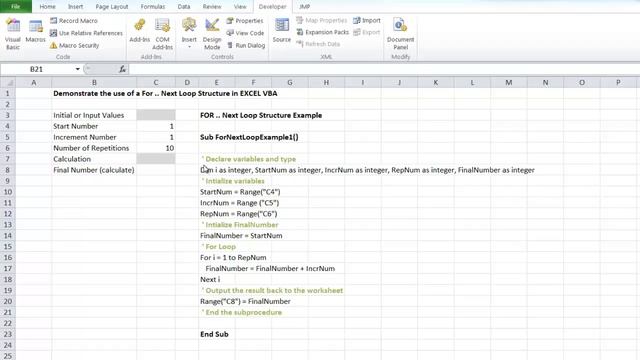Click 'Range("C8") = FinalNumber' cell
The width and height of the screenshot is (640, 360).
tap(245, 301)
